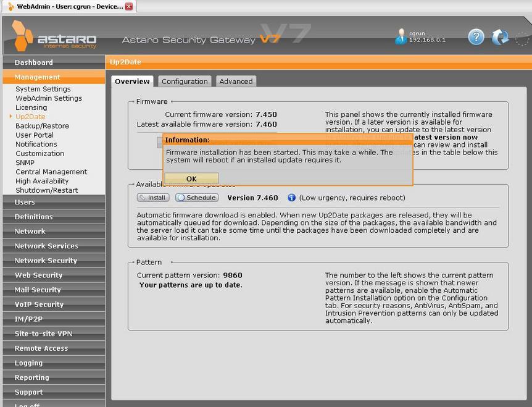Switch to the Overview tab

(132, 82)
